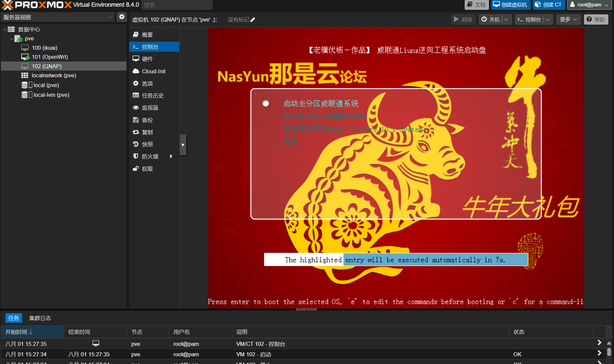Click the running VM icon for OpenWrt
The height and width of the screenshot is (364, 614).
[25, 57]
